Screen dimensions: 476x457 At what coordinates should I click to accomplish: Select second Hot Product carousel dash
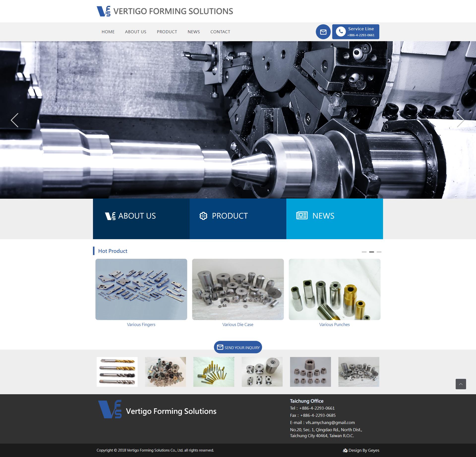(371, 252)
